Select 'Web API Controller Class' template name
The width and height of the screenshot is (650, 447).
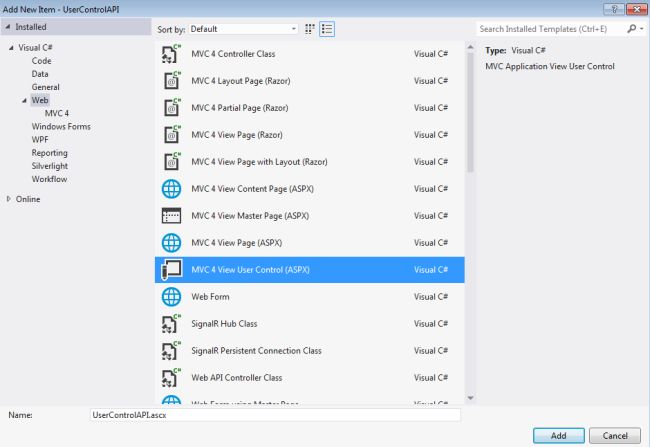[236, 378]
